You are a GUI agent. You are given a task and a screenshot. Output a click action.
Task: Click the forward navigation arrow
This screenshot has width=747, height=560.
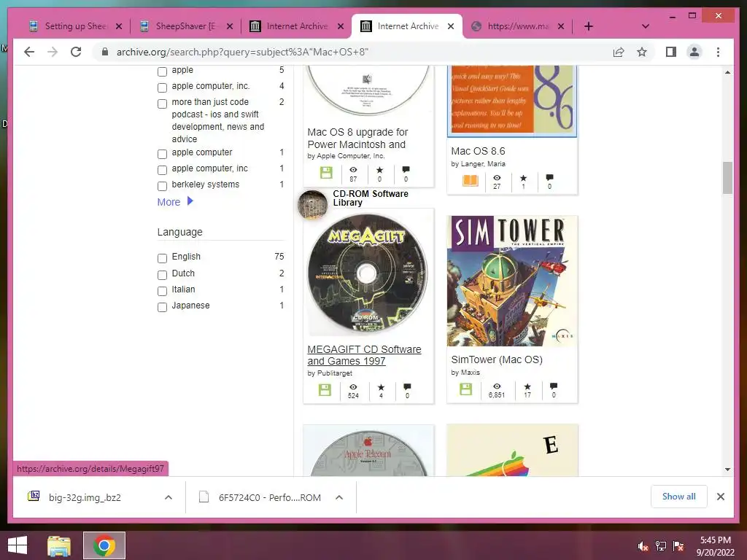tap(53, 52)
